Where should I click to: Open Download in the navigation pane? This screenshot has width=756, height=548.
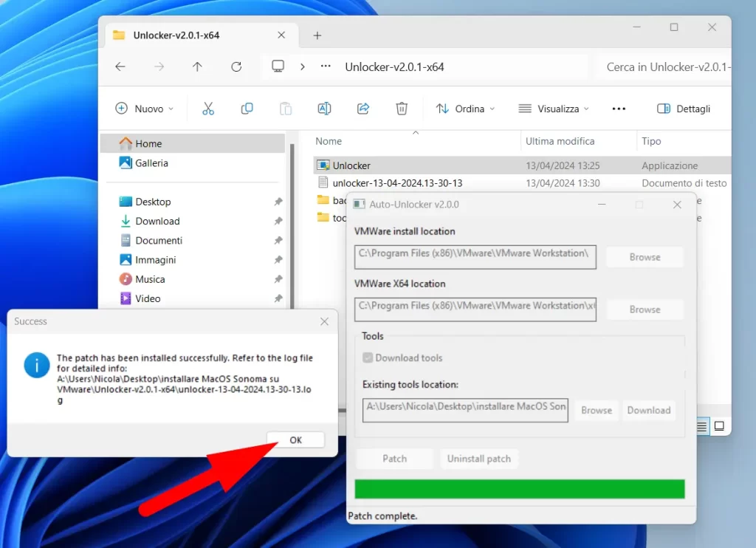193,221
